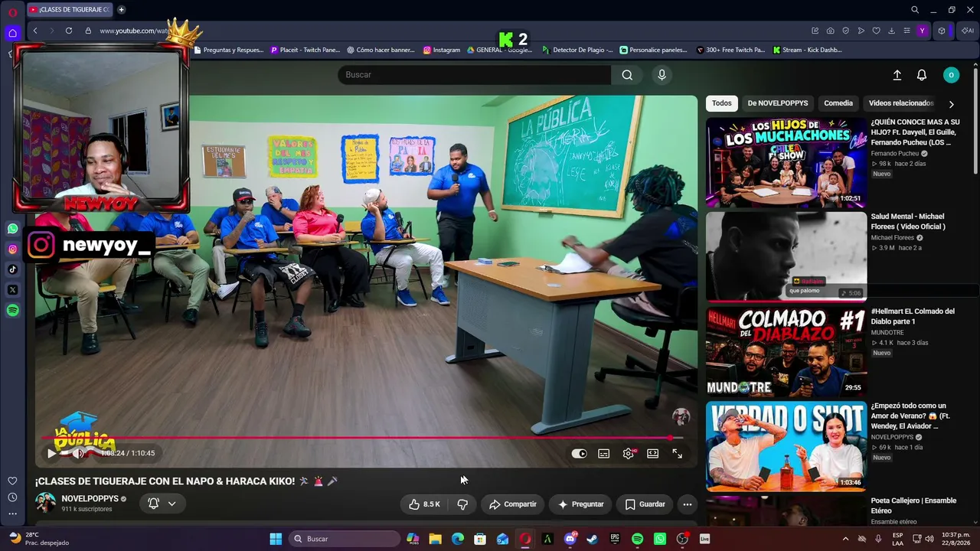
Task: Click the Windows taskbar Buscar search box
Action: (344, 539)
